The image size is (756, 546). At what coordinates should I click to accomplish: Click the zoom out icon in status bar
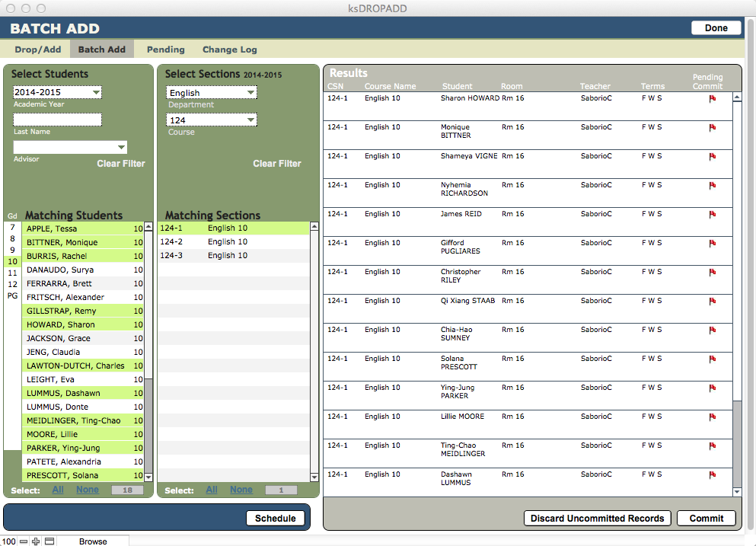pos(24,541)
